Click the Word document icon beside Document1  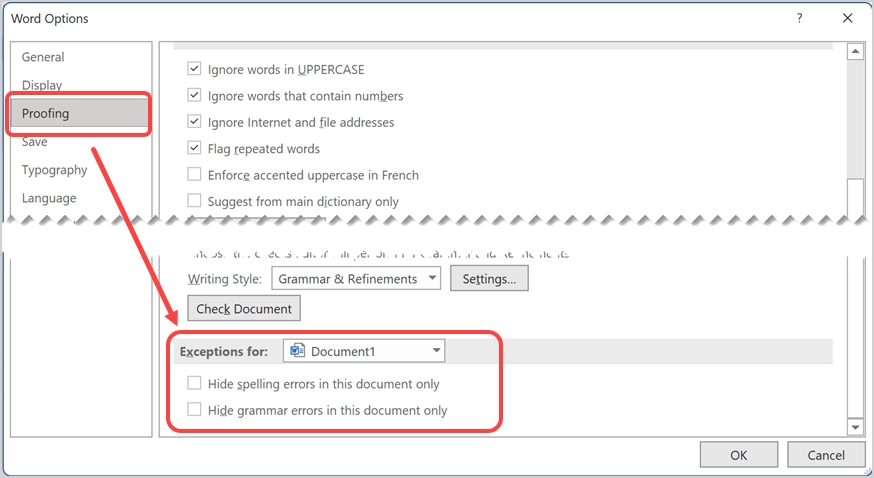click(298, 351)
